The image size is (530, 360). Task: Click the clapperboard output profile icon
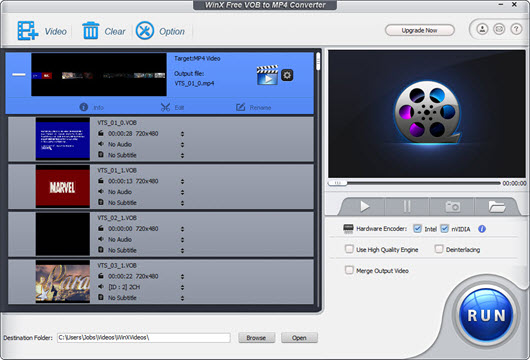(x=267, y=75)
